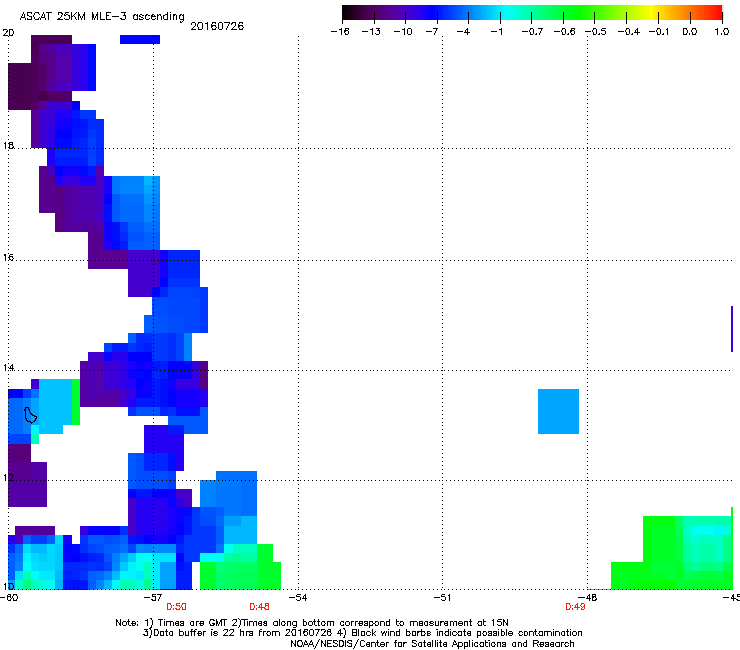Click the "-1" color scale label

click(x=496, y=32)
